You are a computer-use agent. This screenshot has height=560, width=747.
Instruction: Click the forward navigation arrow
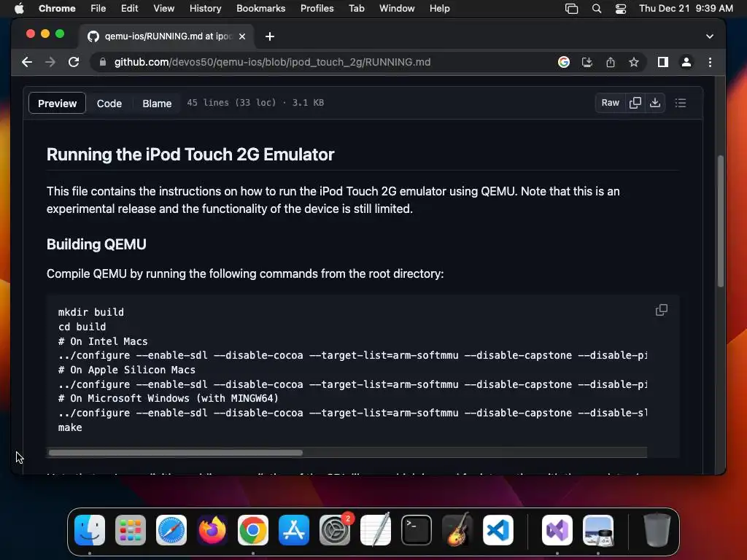point(50,63)
